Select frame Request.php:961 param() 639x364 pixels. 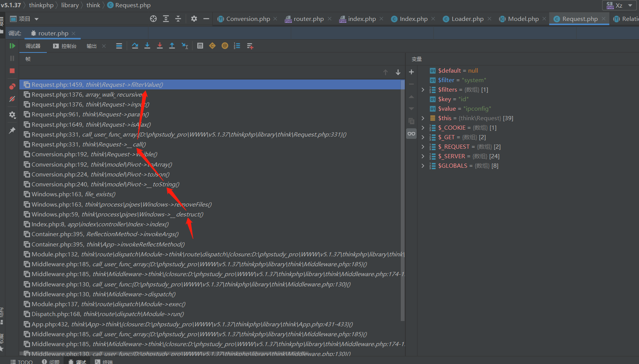click(212, 114)
